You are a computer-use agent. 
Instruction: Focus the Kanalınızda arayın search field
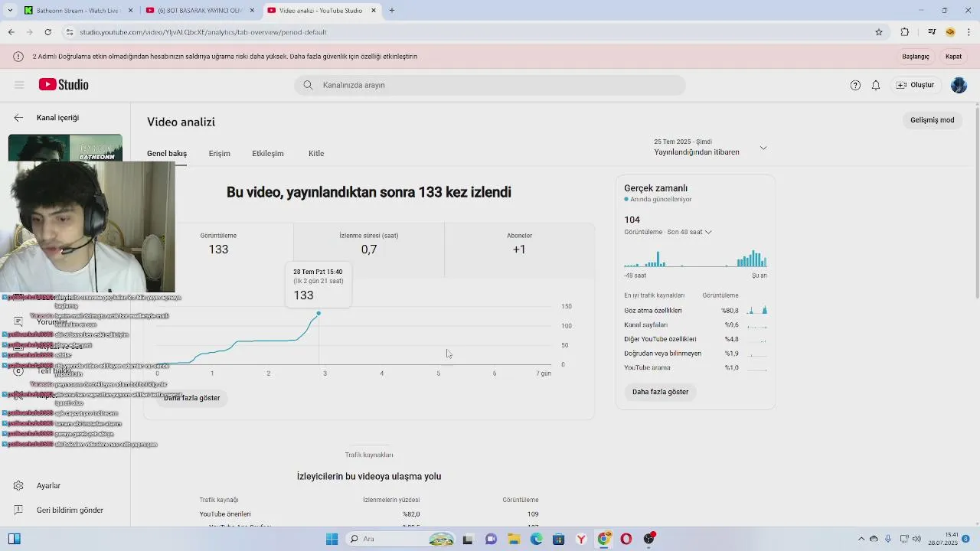pyautogui.click(x=490, y=85)
